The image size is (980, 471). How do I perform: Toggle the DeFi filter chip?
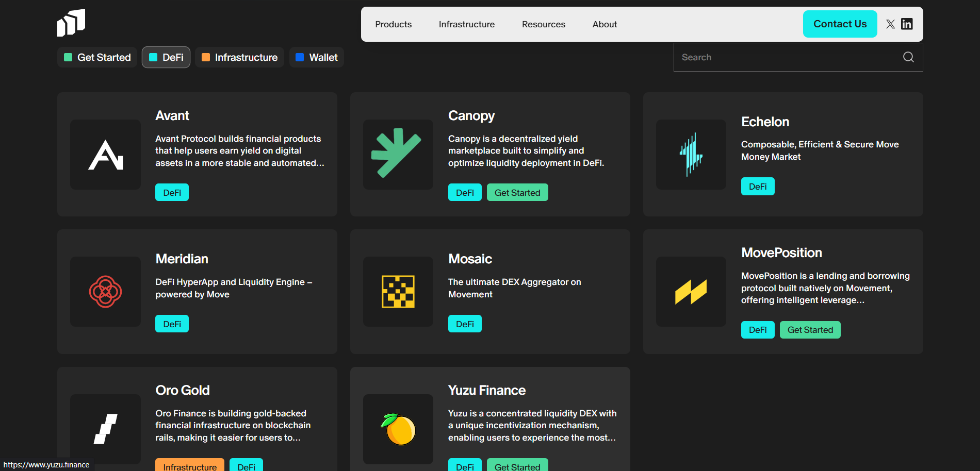pyautogui.click(x=166, y=57)
